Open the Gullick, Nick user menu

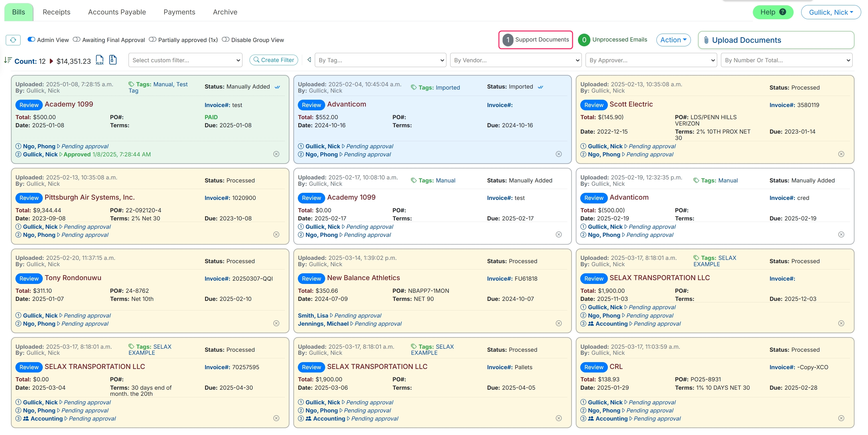pyautogui.click(x=831, y=12)
